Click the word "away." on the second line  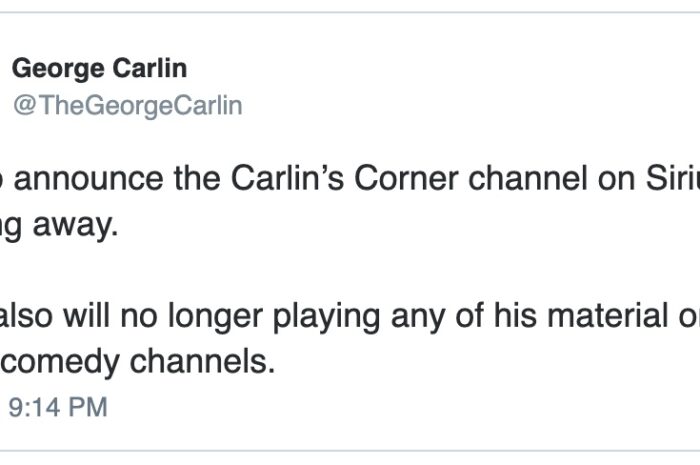tap(76, 226)
